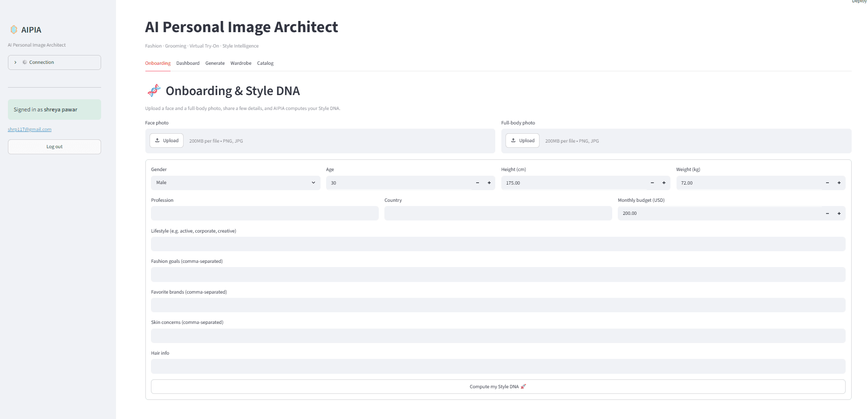Click the Fashion · Grooming · Virtual Try-On caption
Image resolution: width=868 pixels, height=419 pixels.
coord(202,46)
